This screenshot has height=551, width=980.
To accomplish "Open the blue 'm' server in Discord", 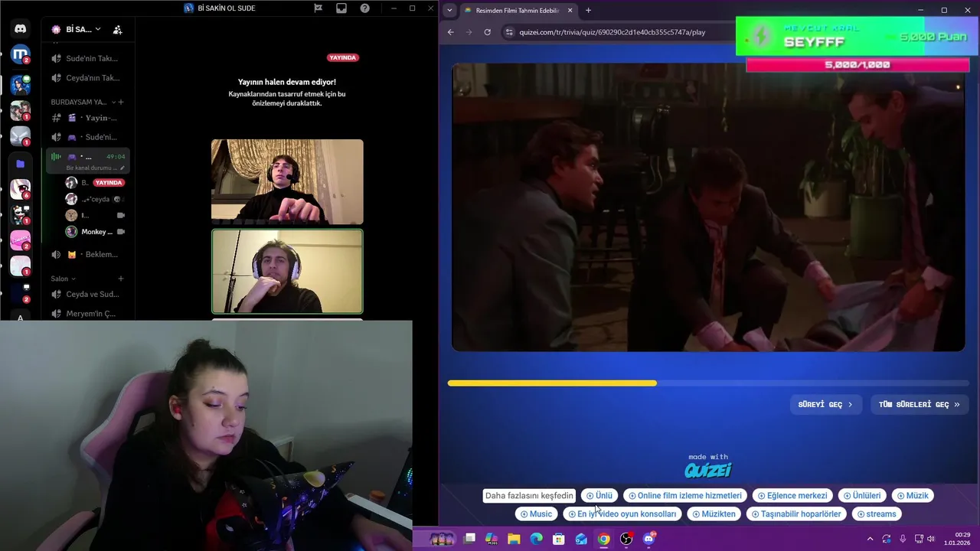I will pyautogui.click(x=21, y=54).
